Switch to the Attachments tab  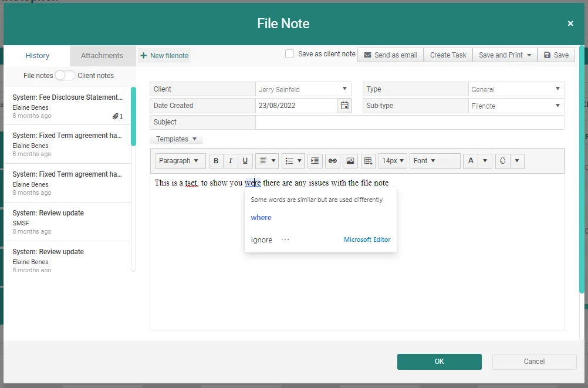(x=102, y=56)
